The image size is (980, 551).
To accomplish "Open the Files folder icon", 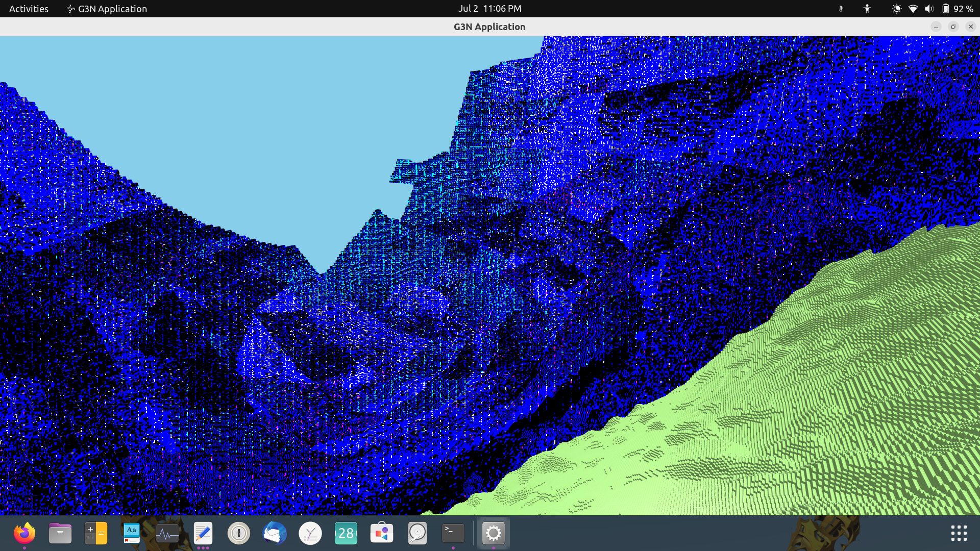I will click(x=60, y=534).
